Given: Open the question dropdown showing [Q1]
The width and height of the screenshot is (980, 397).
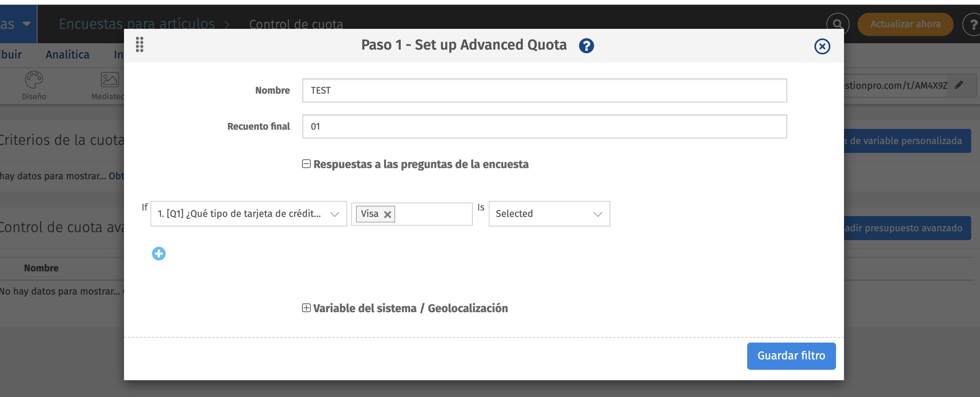Looking at the screenshot, I should pos(249,214).
